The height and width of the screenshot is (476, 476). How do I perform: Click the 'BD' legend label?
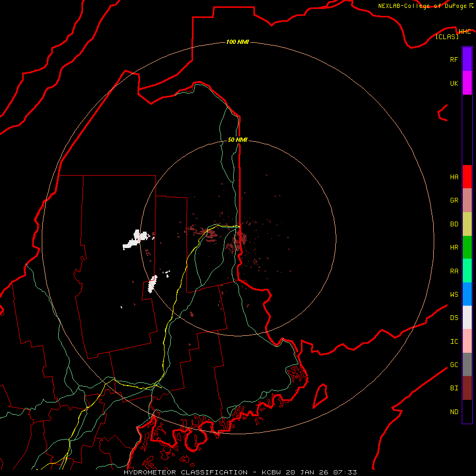(x=454, y=224)
